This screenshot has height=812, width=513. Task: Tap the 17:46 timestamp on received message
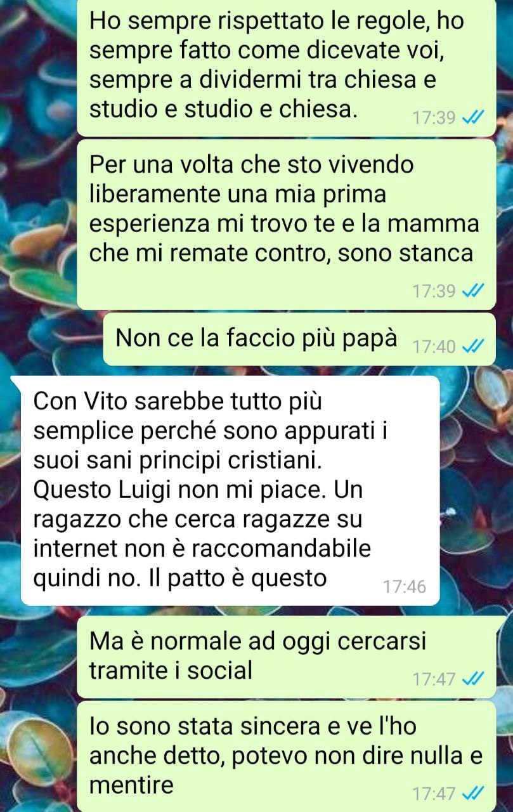pos(404,587)
